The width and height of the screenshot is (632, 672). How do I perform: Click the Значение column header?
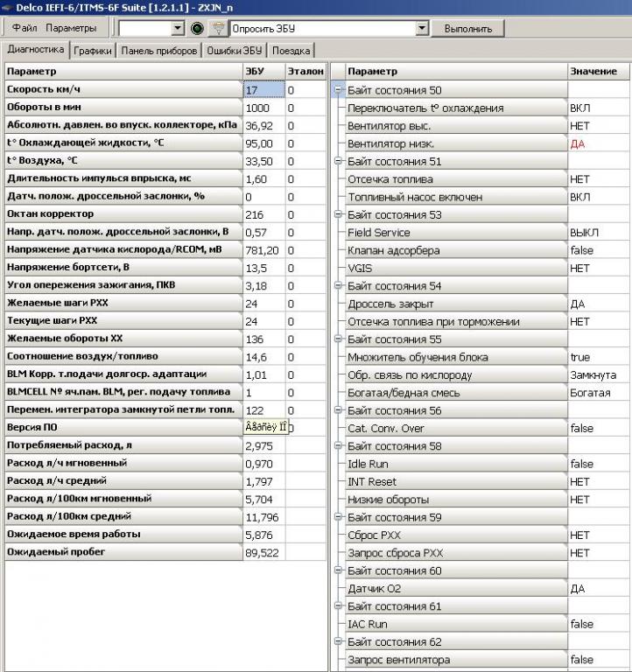coord(599,71)
